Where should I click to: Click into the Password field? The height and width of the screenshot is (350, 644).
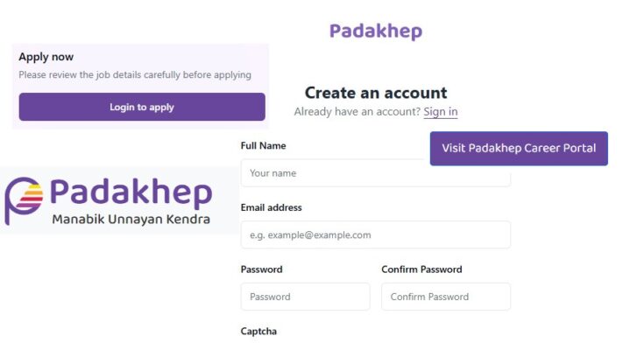point(305,297)
